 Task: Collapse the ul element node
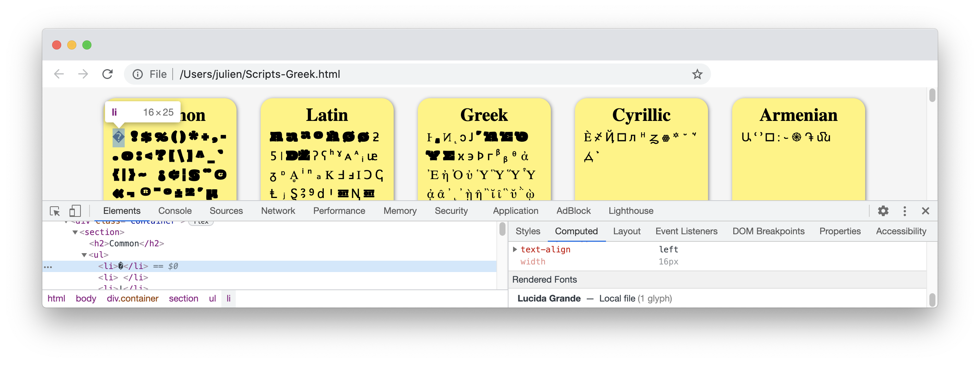(x=84, y=255)
